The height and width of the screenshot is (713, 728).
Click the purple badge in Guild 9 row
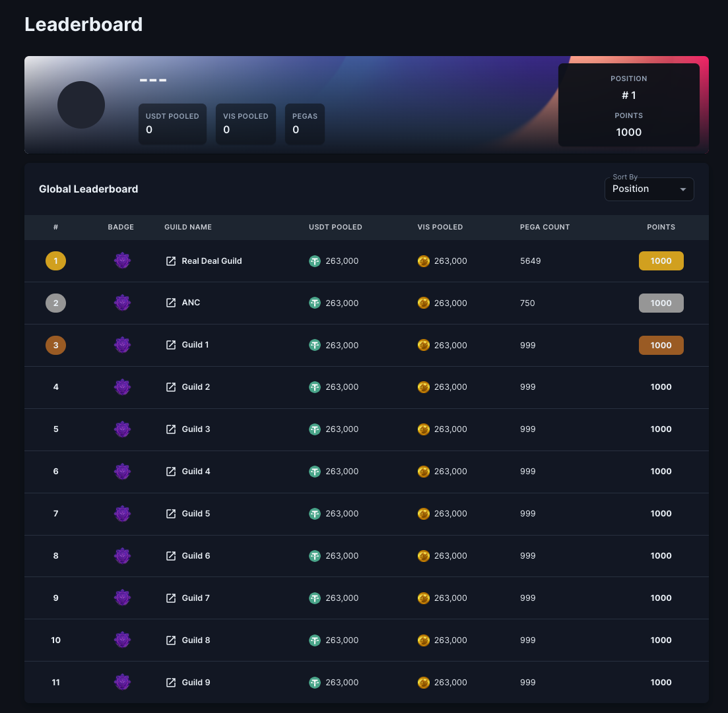[123, 683]
